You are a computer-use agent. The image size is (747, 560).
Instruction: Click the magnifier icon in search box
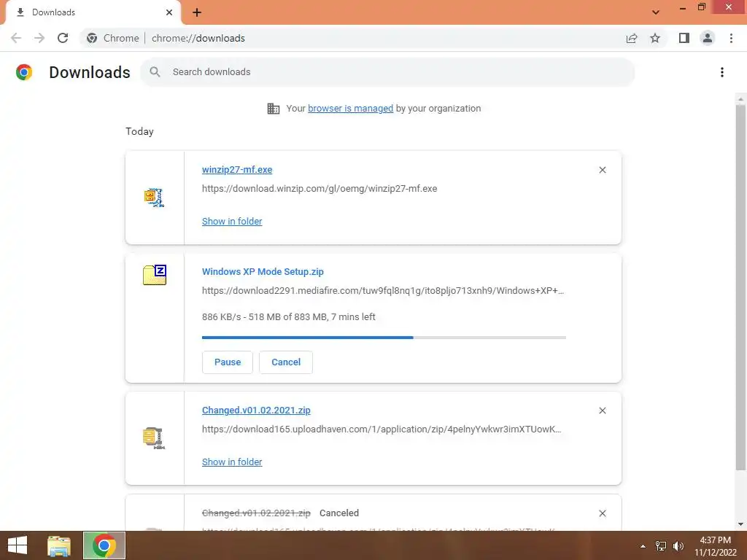(x=155, y=72)
